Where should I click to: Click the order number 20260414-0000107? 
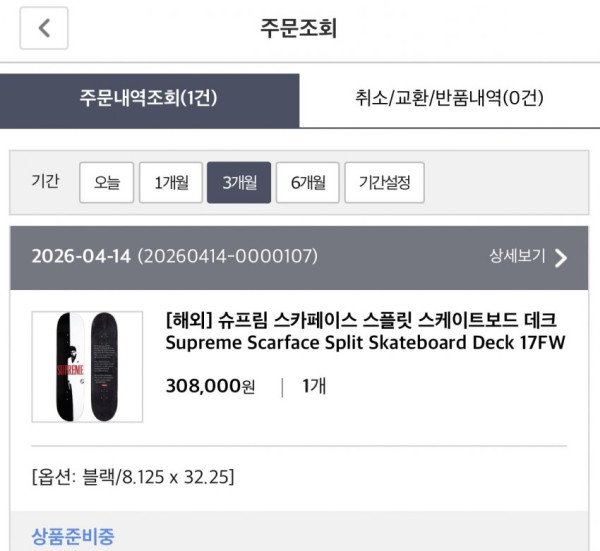point(228,257)
